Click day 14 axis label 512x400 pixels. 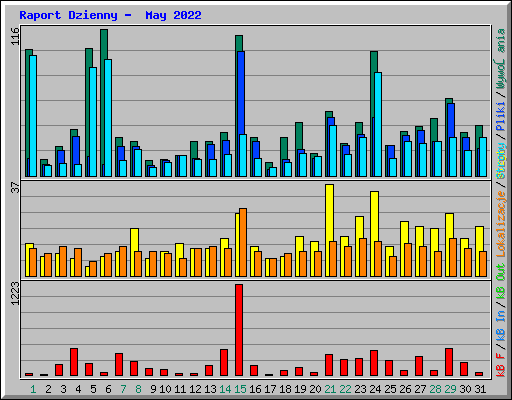point(225,389)
